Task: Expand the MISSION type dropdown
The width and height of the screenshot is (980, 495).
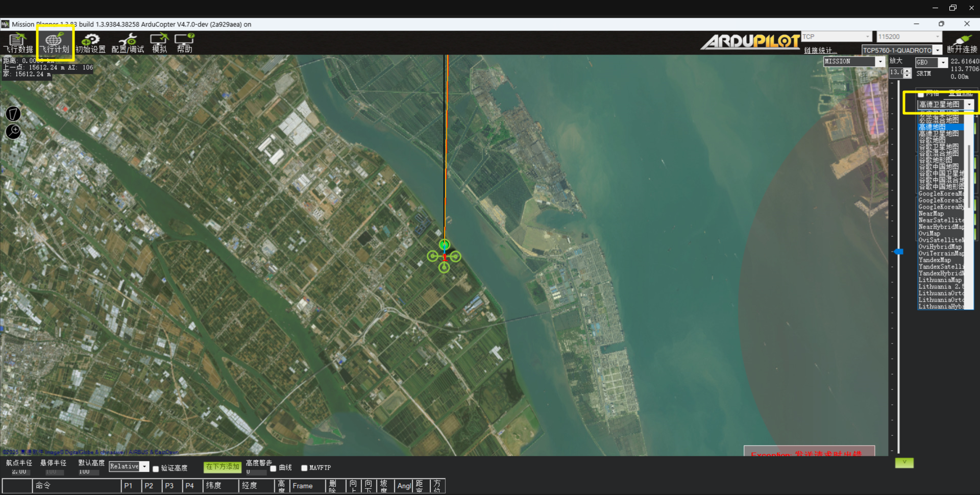Action: [x=880, y=62]
